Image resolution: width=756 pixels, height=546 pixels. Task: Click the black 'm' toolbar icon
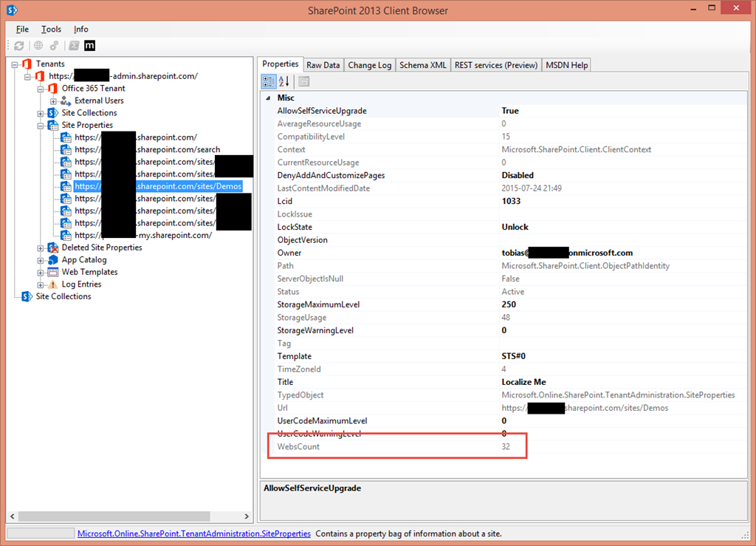click(89, 45)
